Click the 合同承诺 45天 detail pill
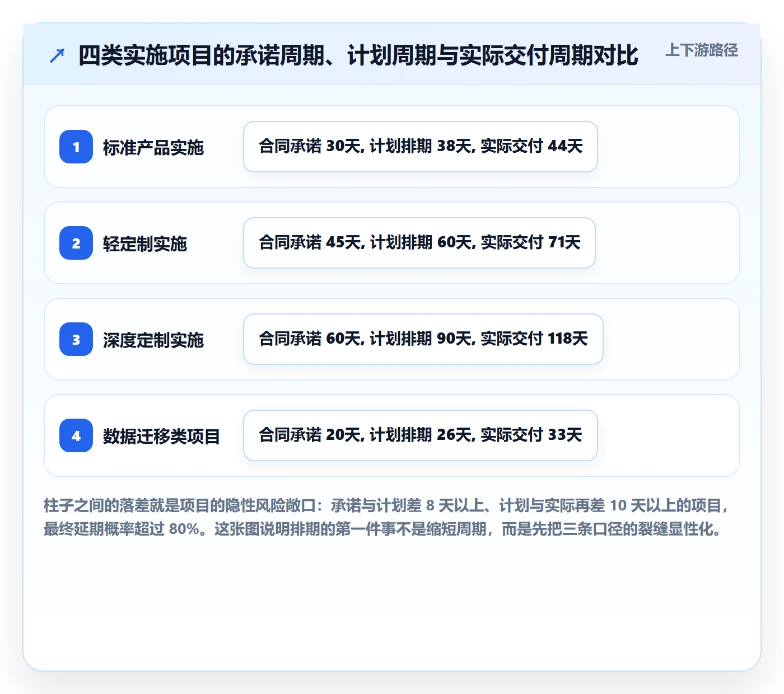Image resolution: width=784 pixels, height=694 pixels. click(x=419, y=243)
